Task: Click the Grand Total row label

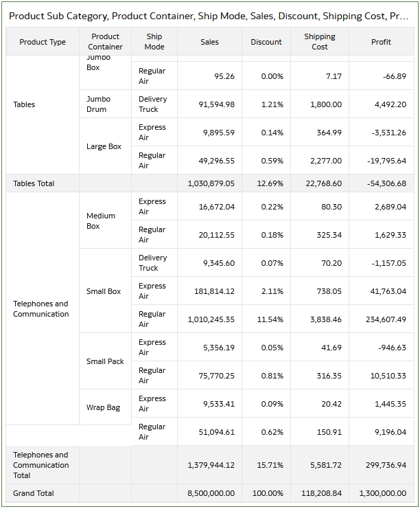Action: [x=34, y=493]
